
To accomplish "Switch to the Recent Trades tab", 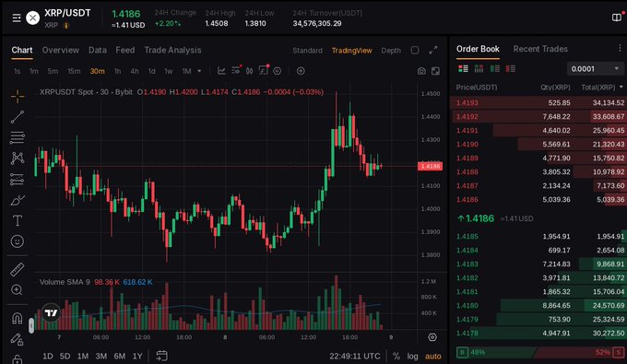I will pos(540,49).
